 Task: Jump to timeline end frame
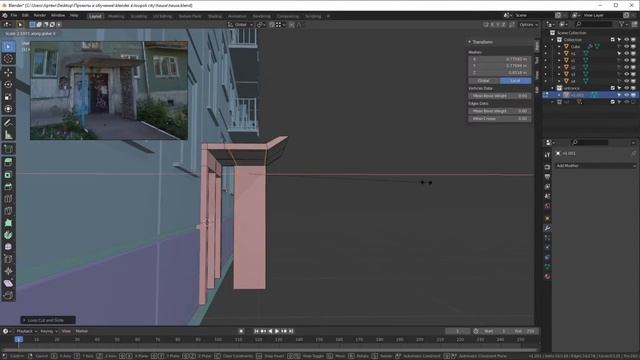[x=291, y=331]
